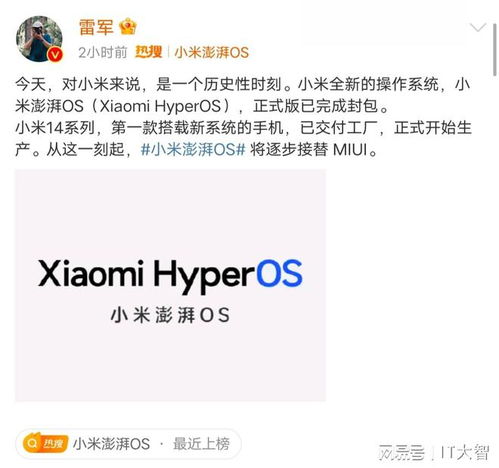Click the post body text paragraph
This screenshot has height=468, width=499.
click(x=243, y=117)
